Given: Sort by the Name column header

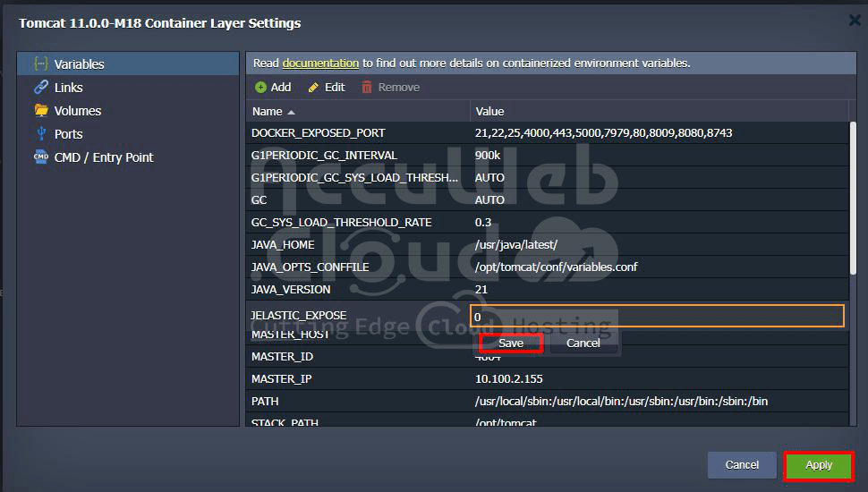Looking at the screenshot, I should 358,111.
